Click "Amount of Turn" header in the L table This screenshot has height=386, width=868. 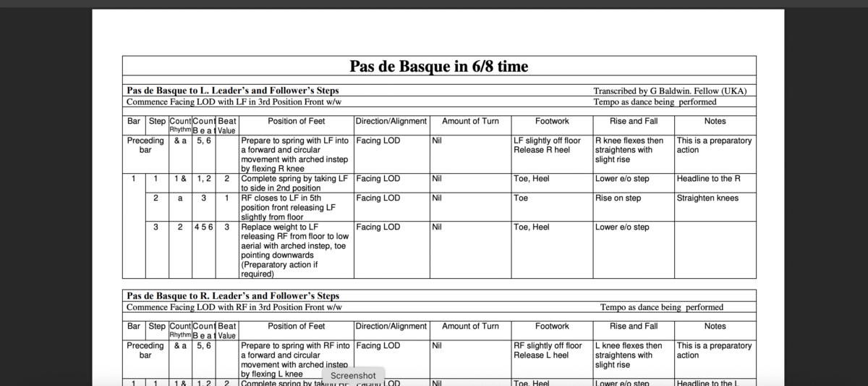[470, 122]
